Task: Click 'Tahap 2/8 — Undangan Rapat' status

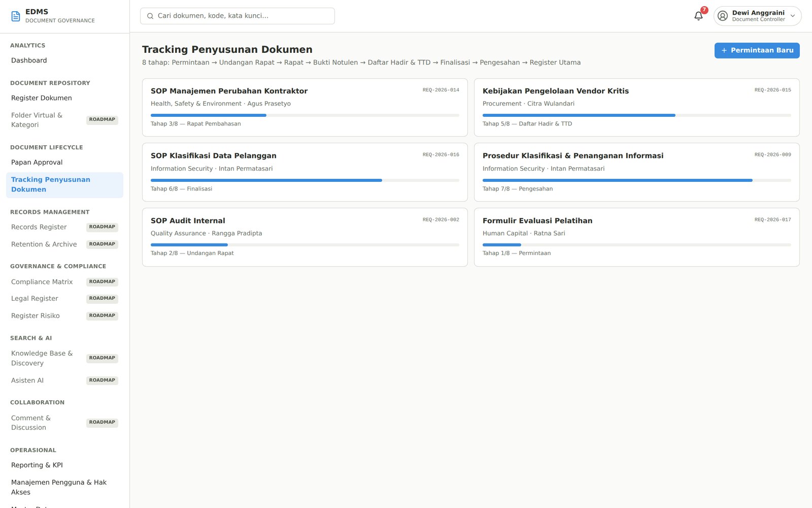Action: point(192,253)
